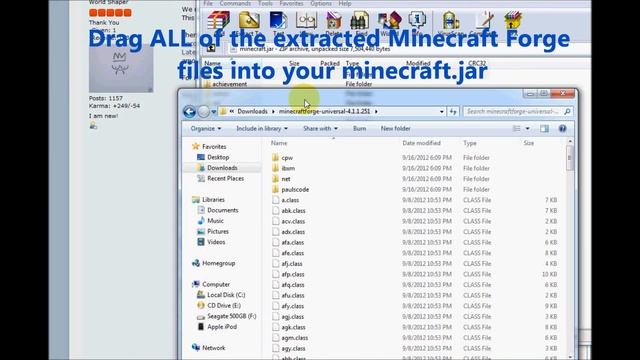Screen dimensions: 640x360
Task: Expand the subfolder arrow after minecraftforge-universal path
Action: tap(376, 111)
